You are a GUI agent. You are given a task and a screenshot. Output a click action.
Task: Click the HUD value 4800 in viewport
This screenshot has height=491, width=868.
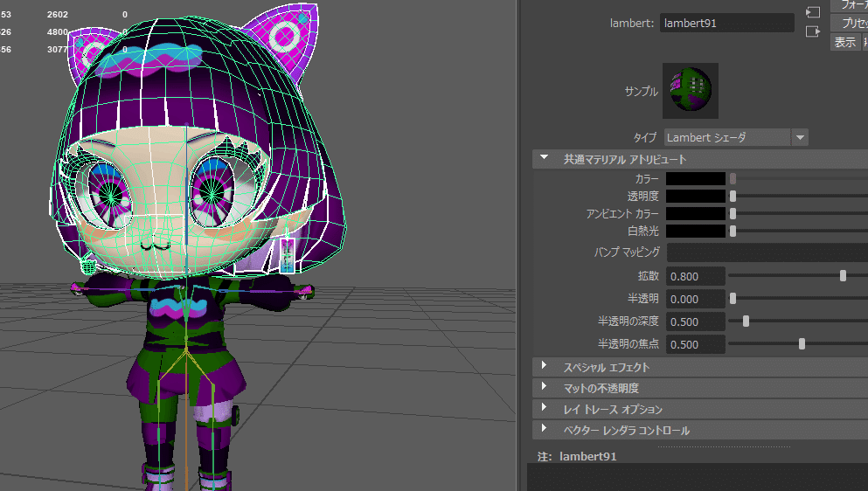click(58, 32)
